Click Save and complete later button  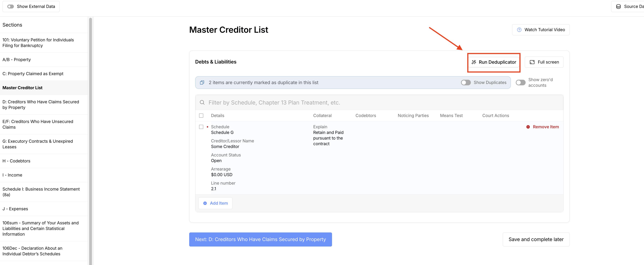[x=536, y=239]
